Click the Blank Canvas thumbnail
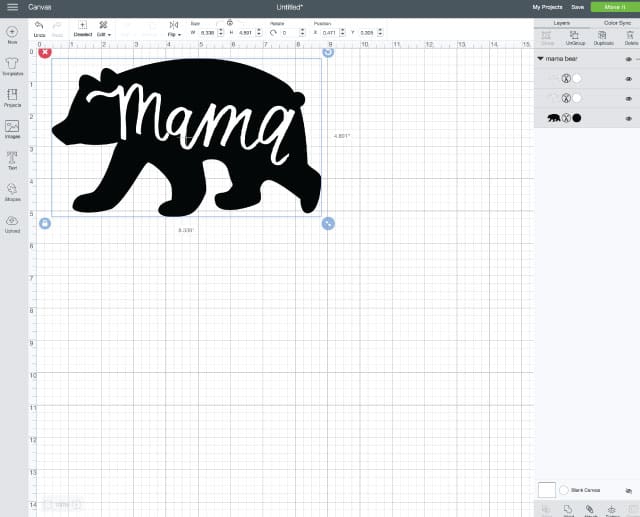 click(x=547, y=490)
